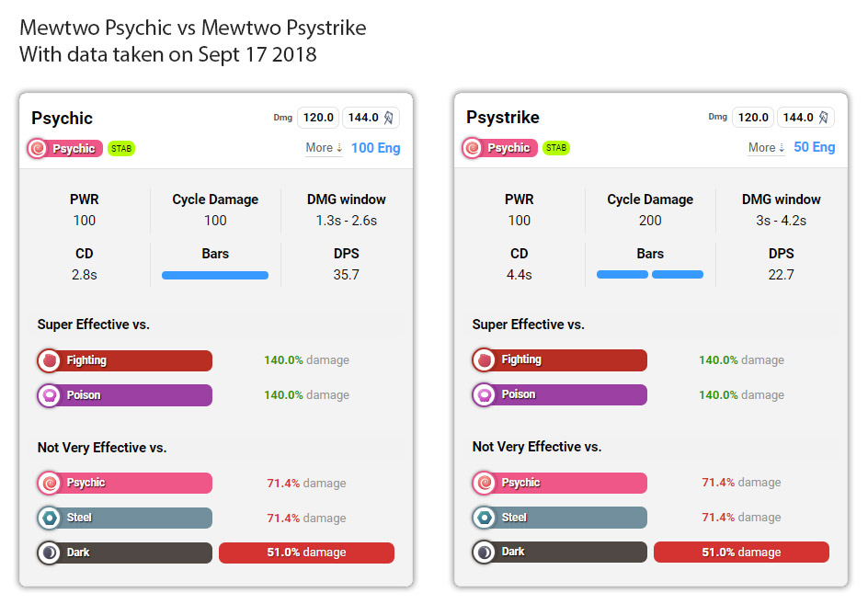Click the Fighting type icon in the Psystrike card
Viewport: 868px width, 604px height.
coord(485,359)
